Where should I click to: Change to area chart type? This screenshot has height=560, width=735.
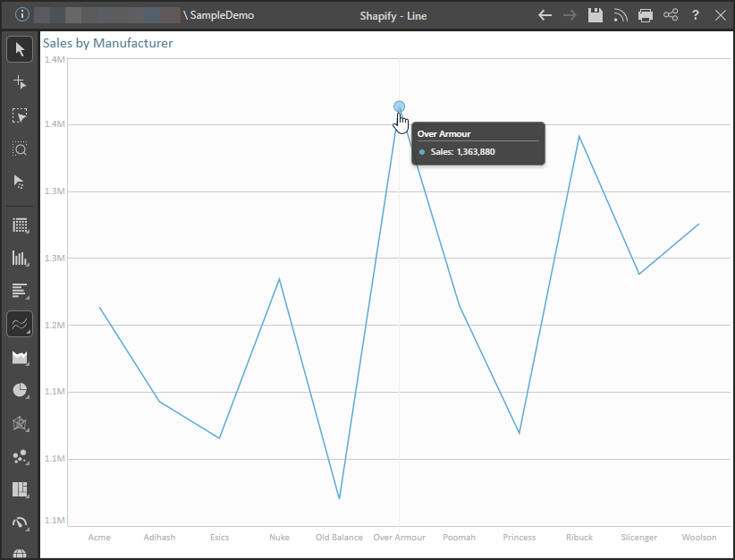coord(20,357)
